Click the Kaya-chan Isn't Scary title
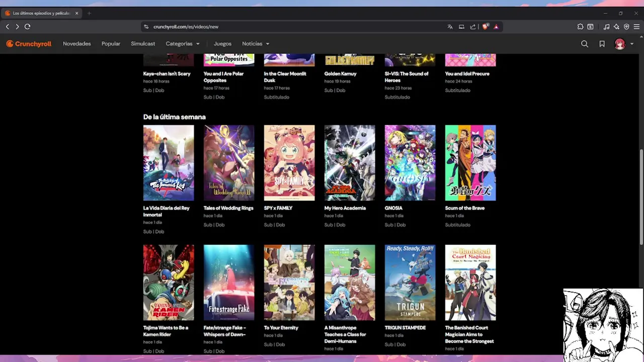The height and width of the screenshot is (362, 644). click(x=167, y=74)
